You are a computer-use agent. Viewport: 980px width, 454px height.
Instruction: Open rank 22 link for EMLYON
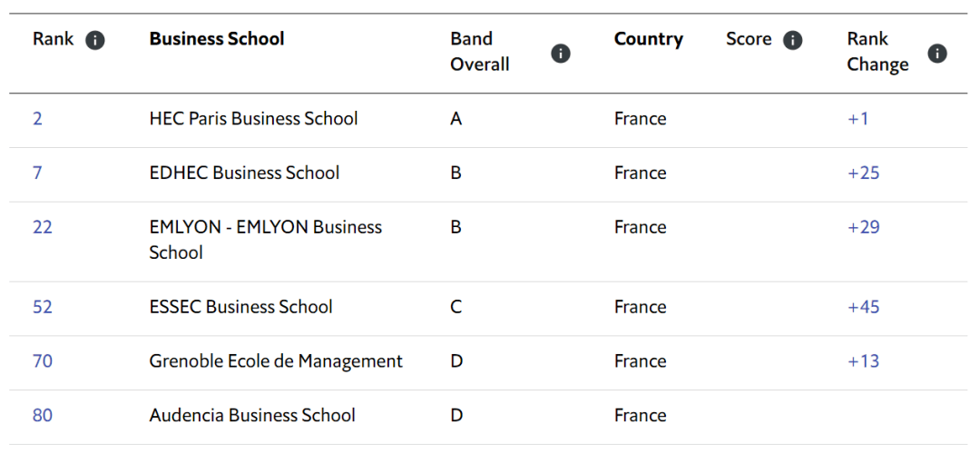click(43, 228)
